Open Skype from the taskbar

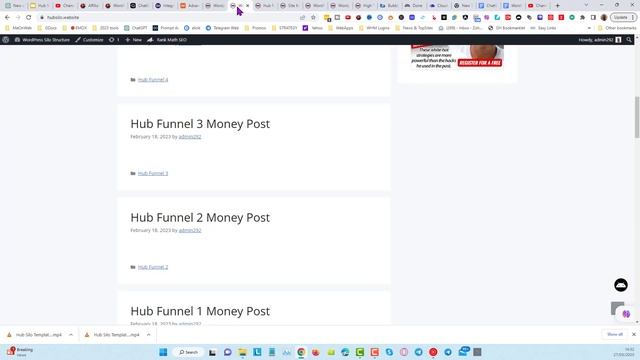coord(389,352)
